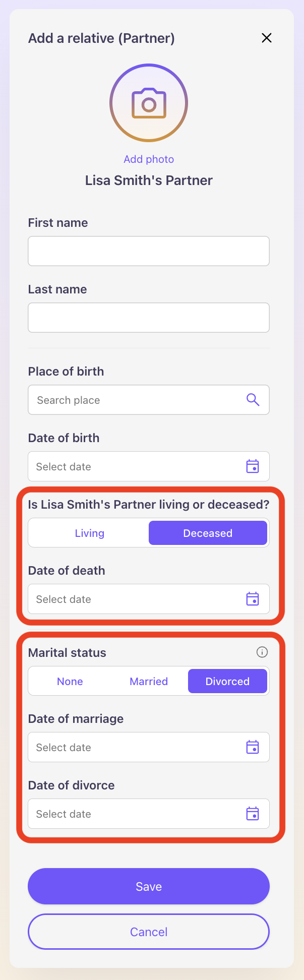The width and height of the screenshot is (304, 980).
Task: Click the camera icon to upload a photo
Action: pos(149,103)
